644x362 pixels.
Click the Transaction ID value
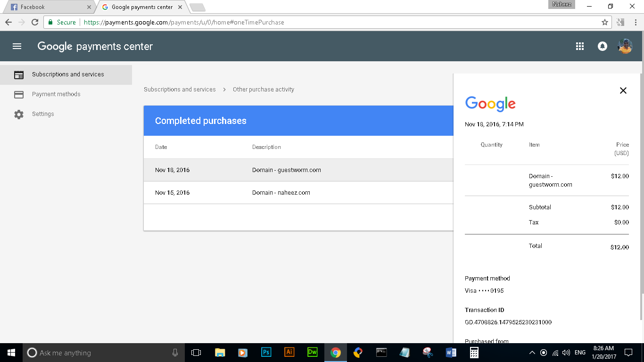[x=508, y=322]
